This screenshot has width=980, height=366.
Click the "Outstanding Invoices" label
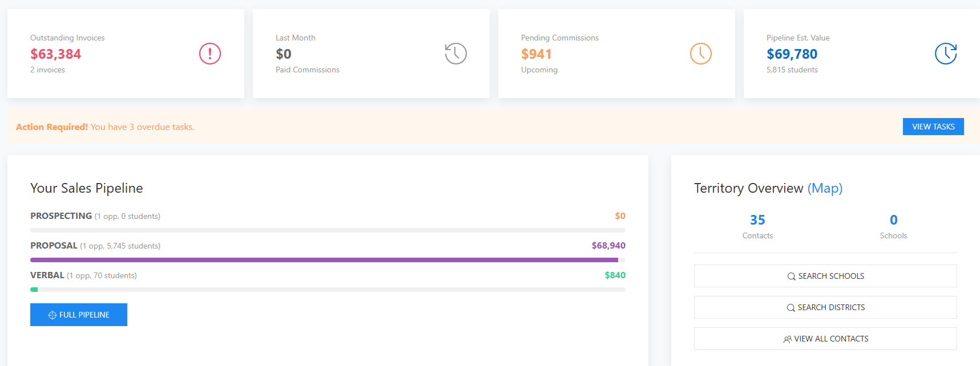(x=67, y=38)
